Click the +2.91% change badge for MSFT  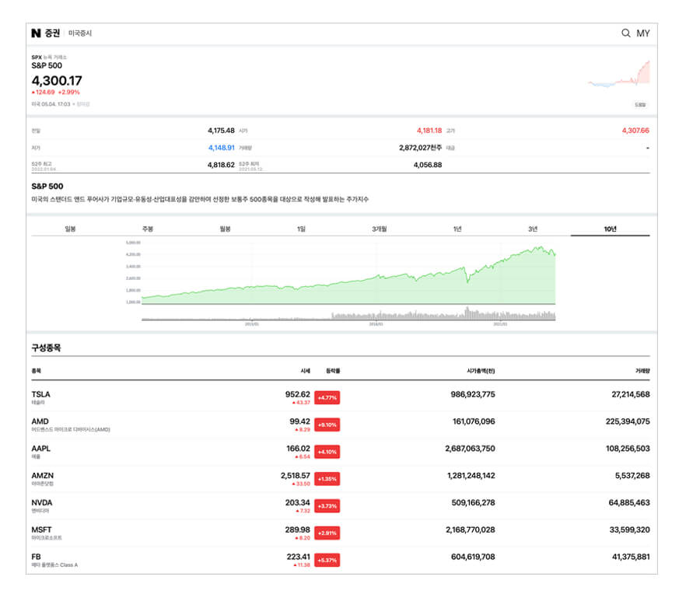[x=327, y=533]
